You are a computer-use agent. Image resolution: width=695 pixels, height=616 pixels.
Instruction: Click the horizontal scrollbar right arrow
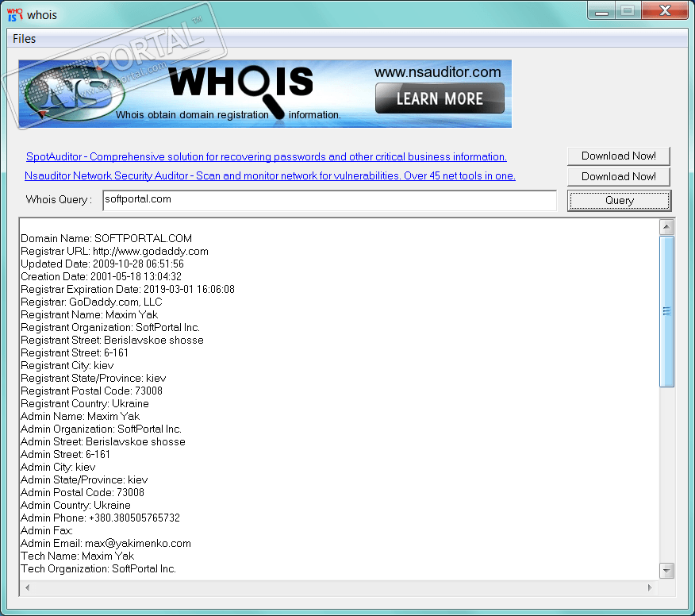tap(650, 587)
